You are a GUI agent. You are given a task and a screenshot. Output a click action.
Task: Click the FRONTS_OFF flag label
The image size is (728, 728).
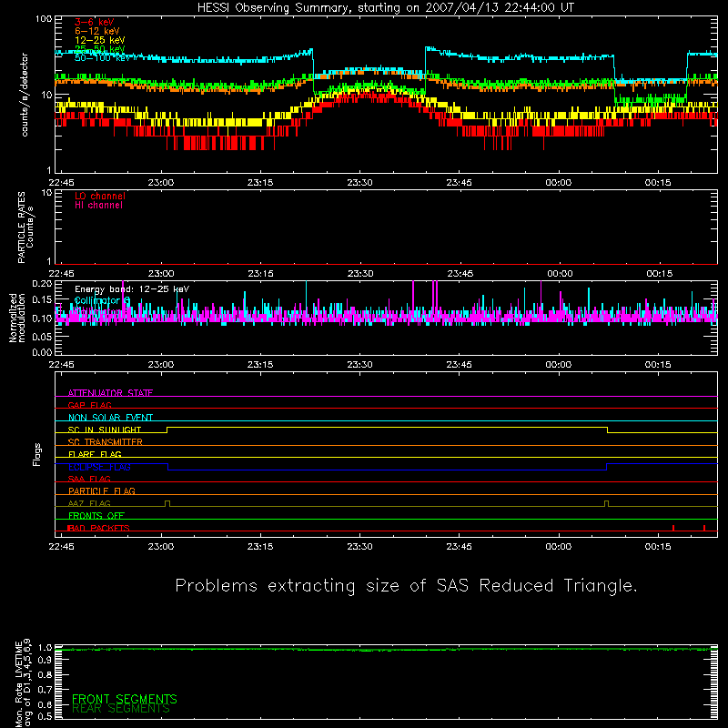(x=96, y=515)
